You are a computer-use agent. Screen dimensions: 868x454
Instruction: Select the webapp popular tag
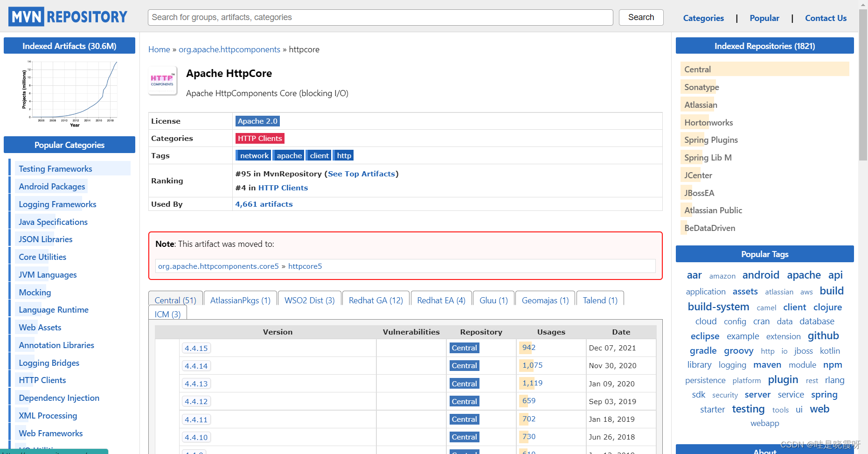click(x=764, y=423)
